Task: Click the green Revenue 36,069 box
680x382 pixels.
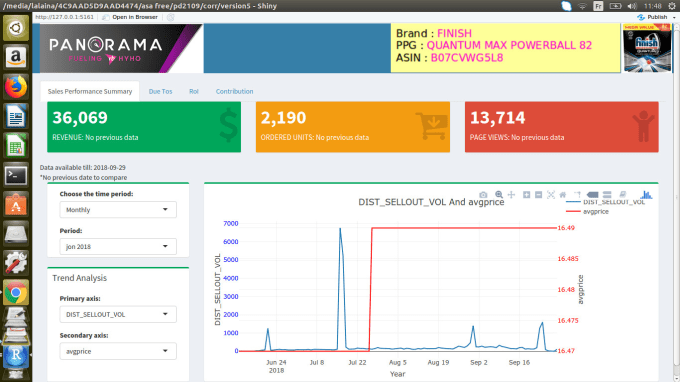Action: [x=144, y=127]
